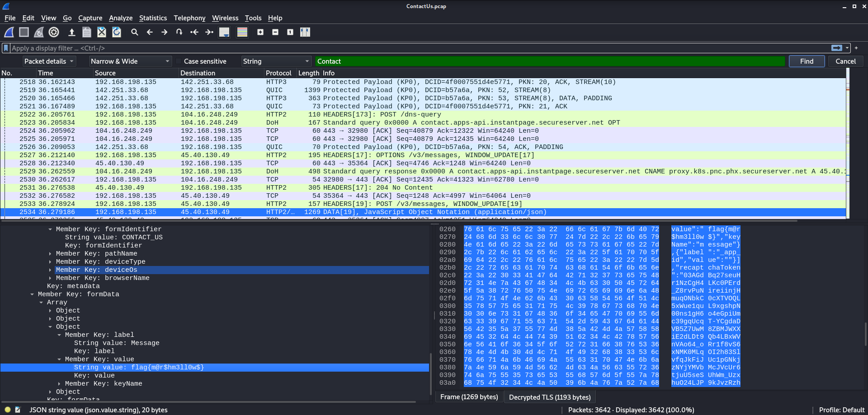
Task: Open the Analyze menu
Action: pos(121,18)
